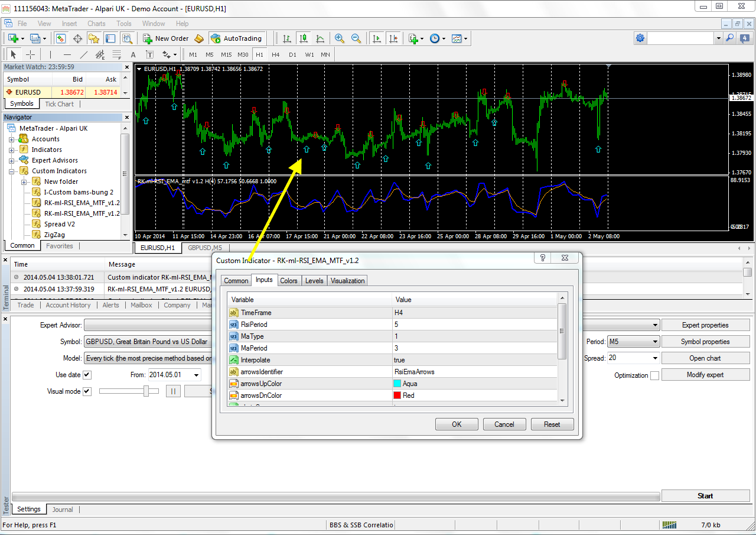Screen dimensions: 756x535
Task: Click the Red arrowsDnColor swatch
Action: pyautogui.click(x=397, y=395)
